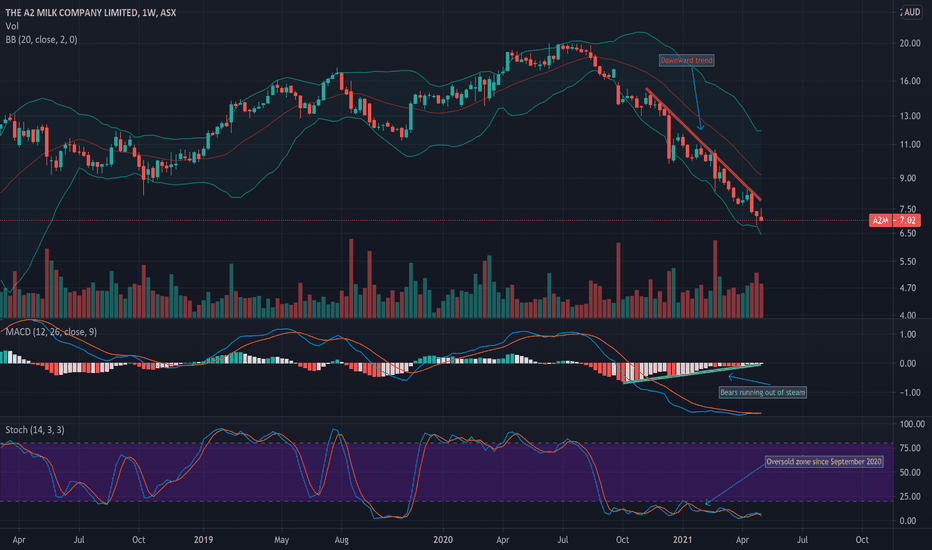Click the AUD currency label
This screenshot has width=932, height=550.
tap(912, 12)
